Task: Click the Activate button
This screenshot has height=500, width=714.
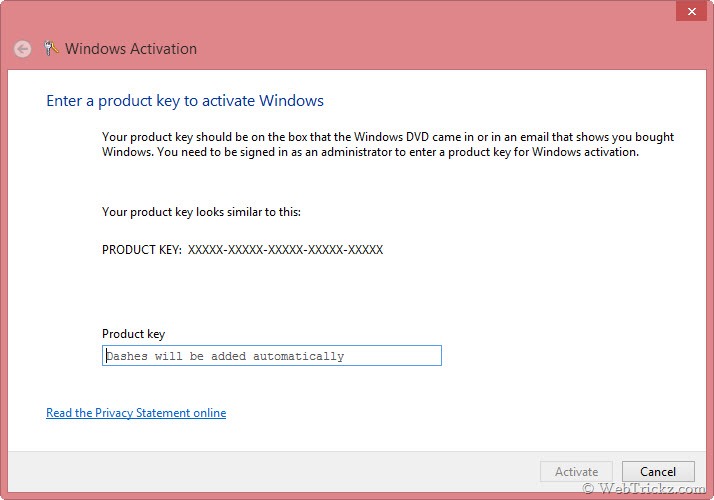Action: (576, 471)
